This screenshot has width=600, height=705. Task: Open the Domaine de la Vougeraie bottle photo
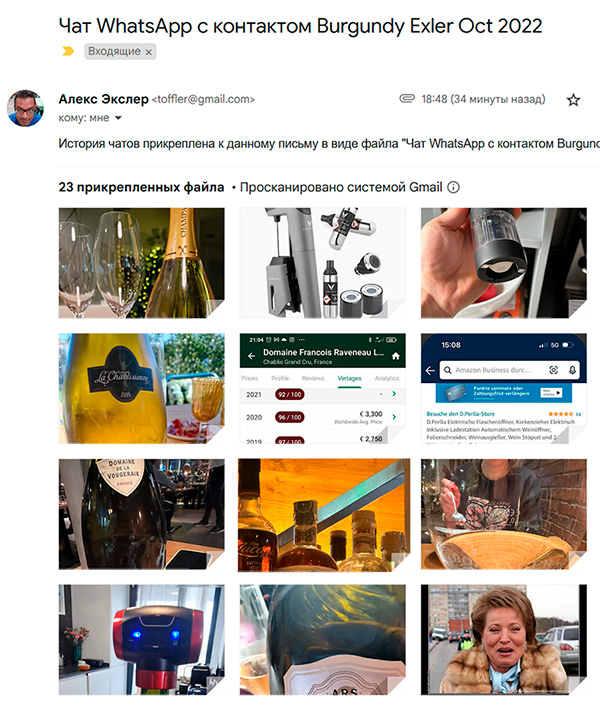click(141, 514)
